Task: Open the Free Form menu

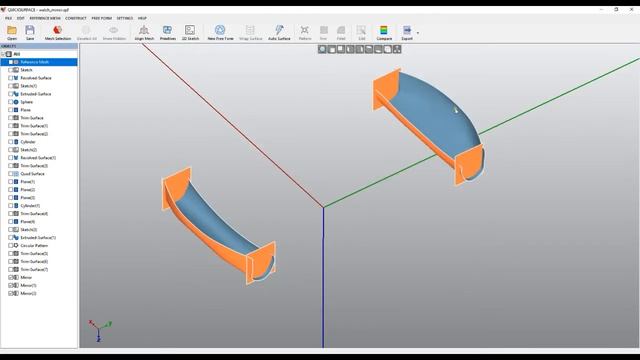Action: 102,18
